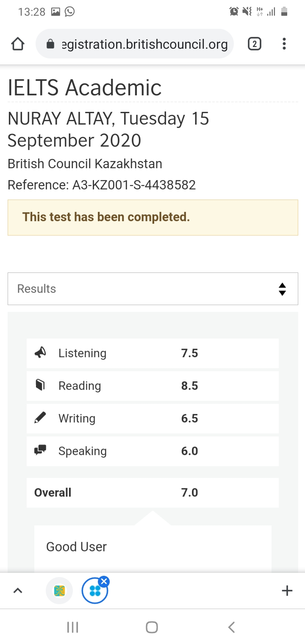
Task: Add a new shortcut with plus icon
Action: point(287,591)
